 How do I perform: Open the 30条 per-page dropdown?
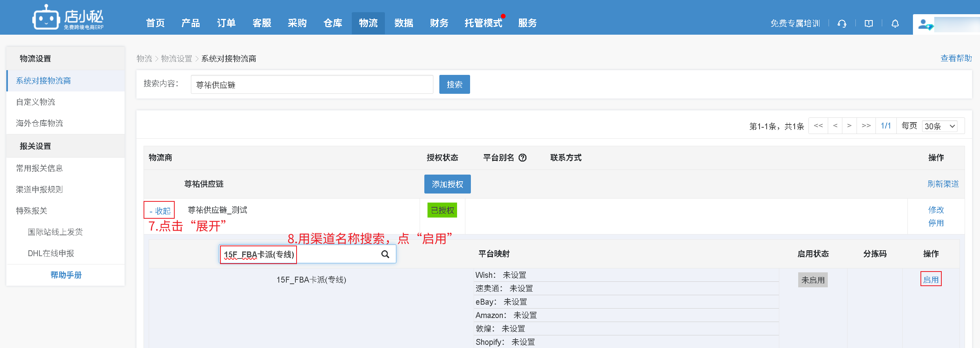point(940,126)
